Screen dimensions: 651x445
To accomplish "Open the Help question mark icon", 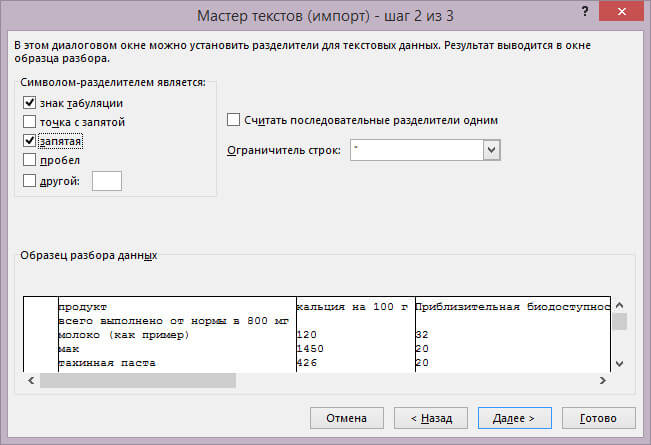I will pyautogui.click(x=583, y=13).
